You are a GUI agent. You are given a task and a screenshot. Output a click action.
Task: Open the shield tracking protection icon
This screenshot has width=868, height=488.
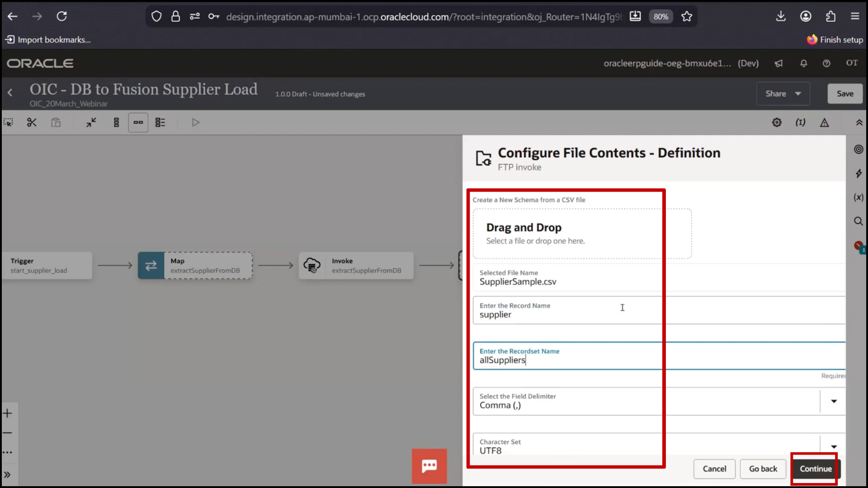coord(156,17)
